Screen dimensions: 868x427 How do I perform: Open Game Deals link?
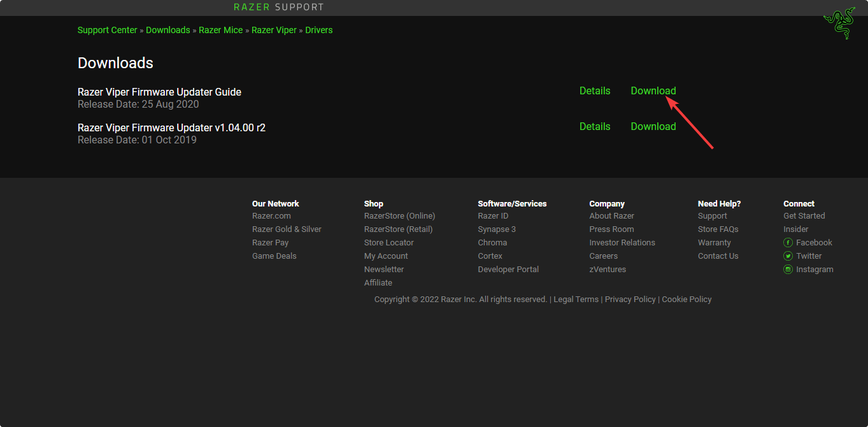[x=274, y=256]
